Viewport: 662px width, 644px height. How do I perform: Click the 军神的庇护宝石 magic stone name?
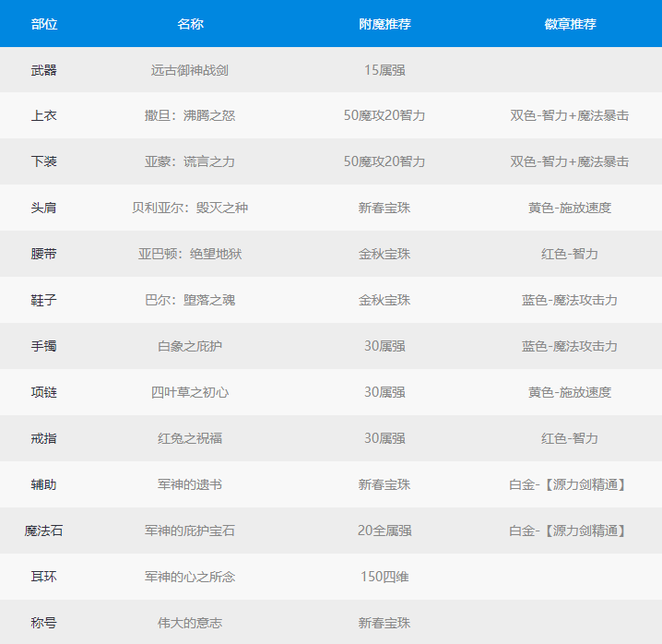point(190,531)
